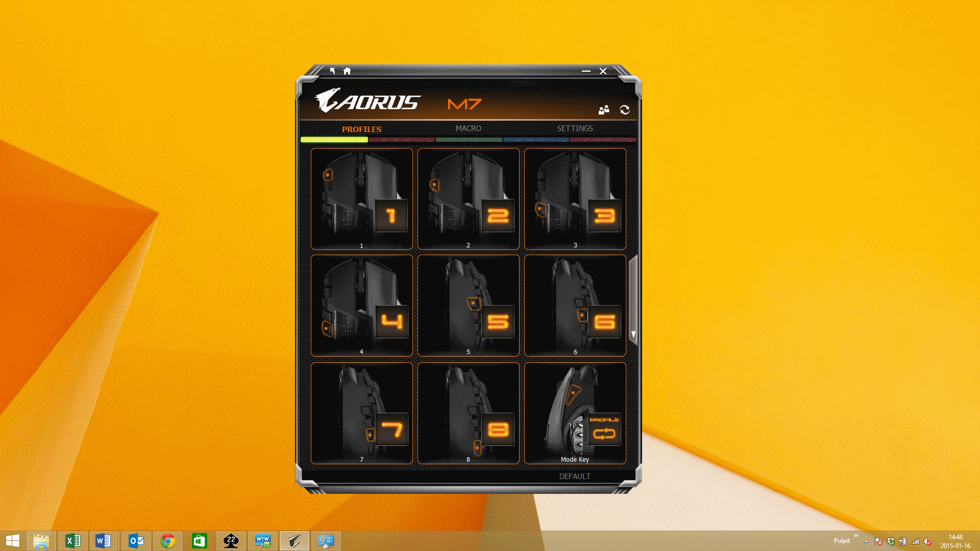
Task: Choose mouse button 5 tile
Action: click(468, 305)
